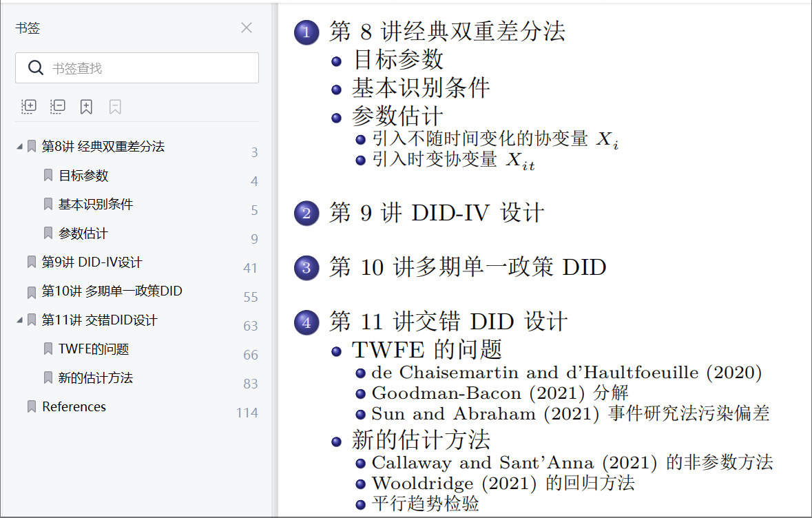Click the bookmark icon beside 第9讲 DID-IV设计
812x518 pixels.
coord(32,262)
